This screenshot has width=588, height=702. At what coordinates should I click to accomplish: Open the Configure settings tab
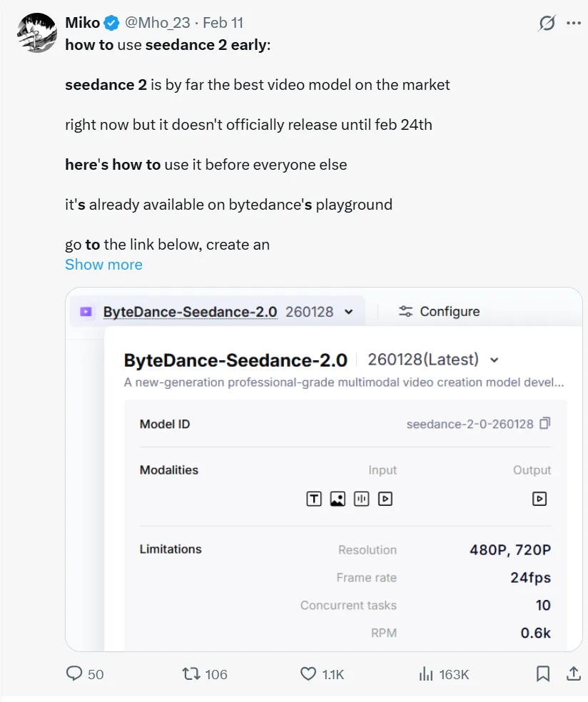coord(439,312)
